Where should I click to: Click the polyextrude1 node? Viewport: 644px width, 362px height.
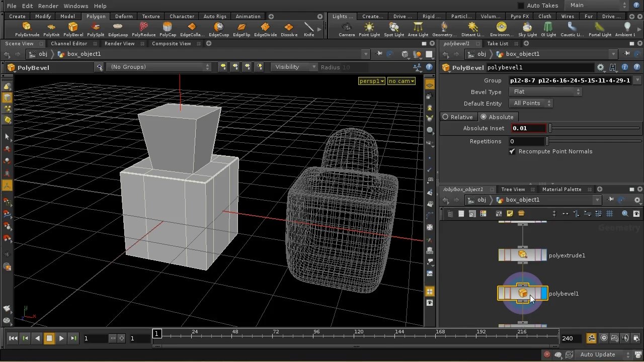522,255
